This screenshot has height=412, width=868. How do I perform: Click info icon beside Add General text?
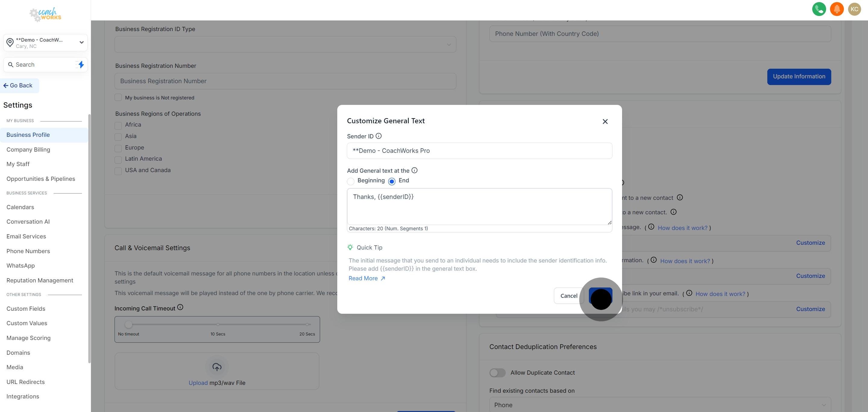[414, 171]
